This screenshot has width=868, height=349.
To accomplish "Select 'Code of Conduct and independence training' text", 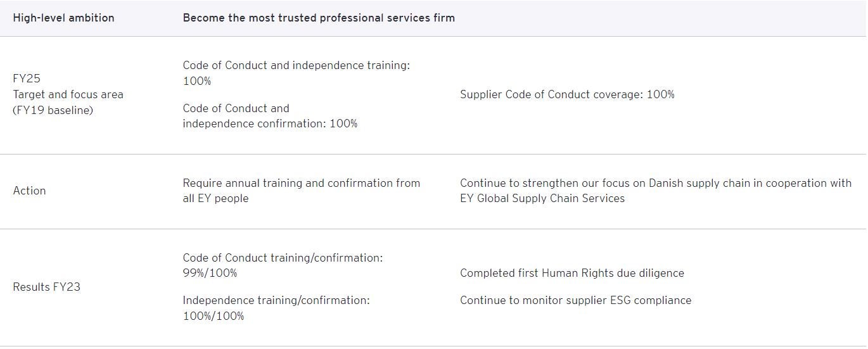I will 296,66.
